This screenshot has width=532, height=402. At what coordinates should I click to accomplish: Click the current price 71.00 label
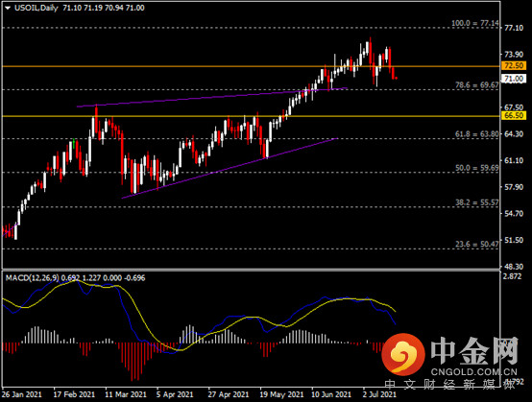514,79
